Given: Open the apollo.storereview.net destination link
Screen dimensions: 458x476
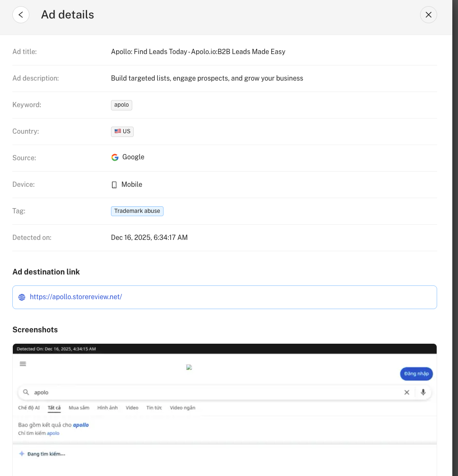Looking at the screenshot, I should 76,297.
